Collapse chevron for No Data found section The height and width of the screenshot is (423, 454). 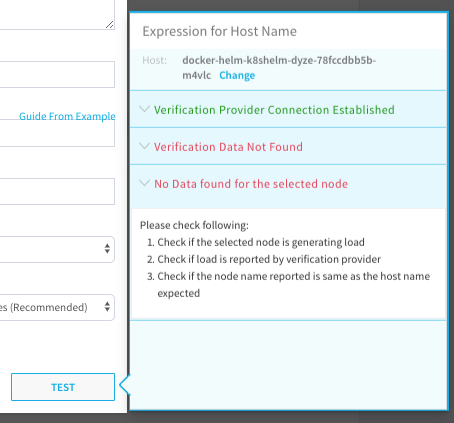coord(144,183)
